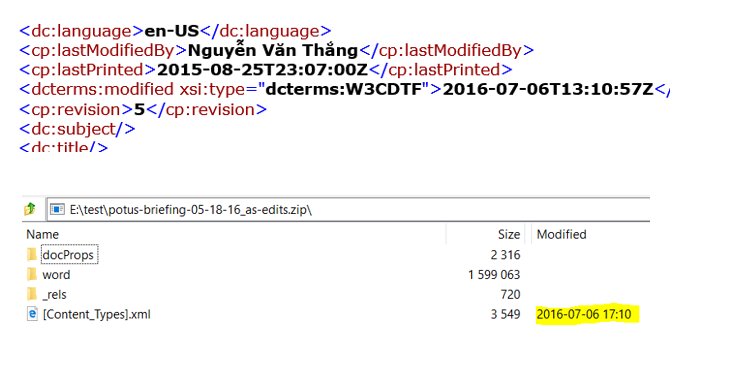The image size is (756, 374).
Task: Click the 3 549 size value
Action: (x=505, y=315)
